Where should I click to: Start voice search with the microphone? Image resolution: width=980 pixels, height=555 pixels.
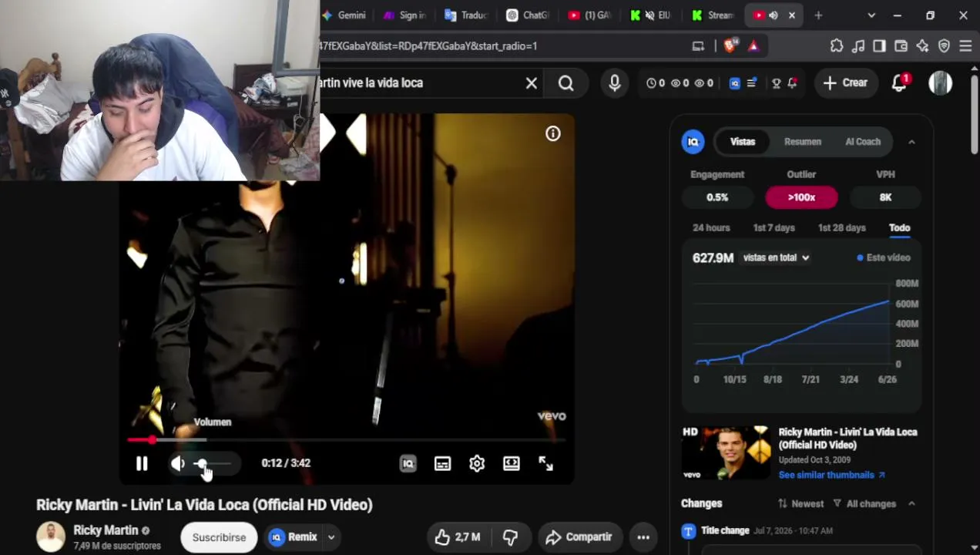click(615, 83)
